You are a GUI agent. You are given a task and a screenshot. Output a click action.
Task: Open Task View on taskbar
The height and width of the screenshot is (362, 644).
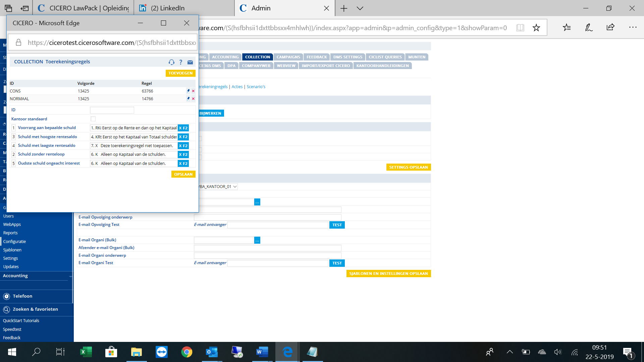[x=60, y=352]
